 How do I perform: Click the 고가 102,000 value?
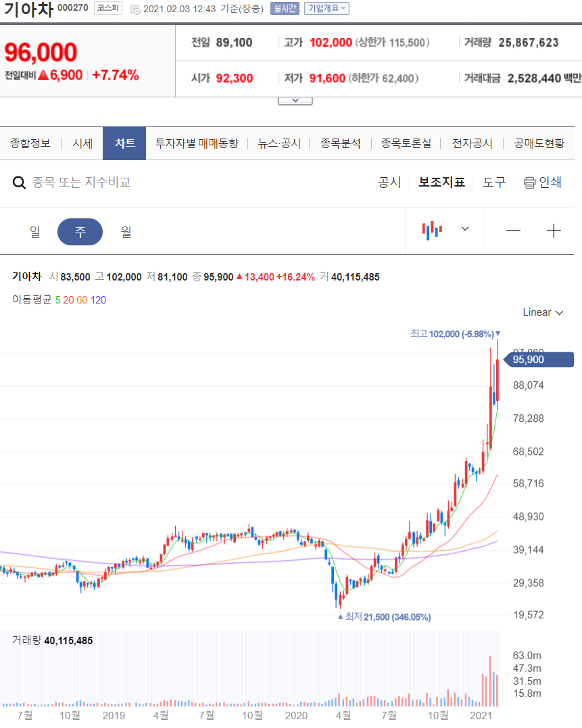(331, 43)
